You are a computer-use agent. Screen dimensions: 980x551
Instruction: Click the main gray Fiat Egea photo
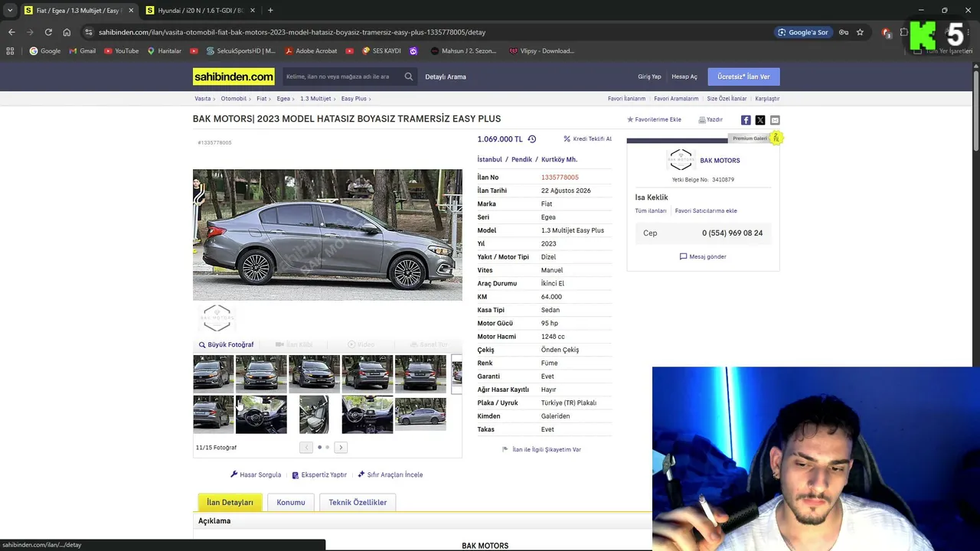pos(328,235)
